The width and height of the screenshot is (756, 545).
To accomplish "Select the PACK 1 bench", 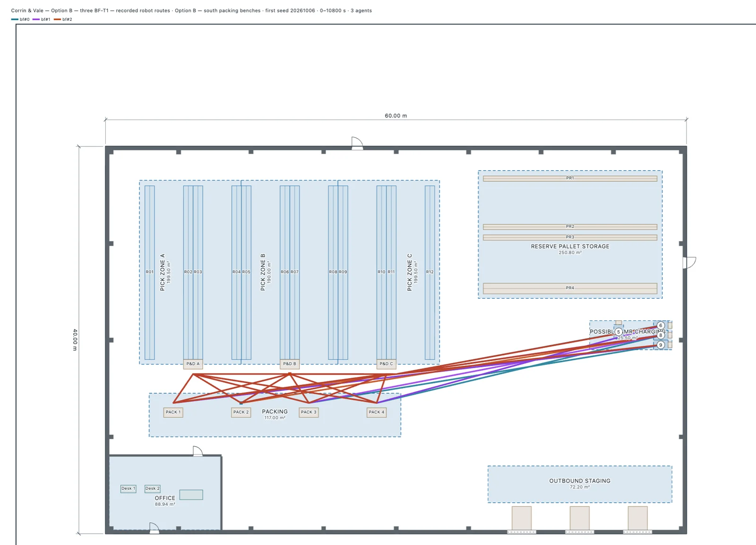I will point(173,412).
